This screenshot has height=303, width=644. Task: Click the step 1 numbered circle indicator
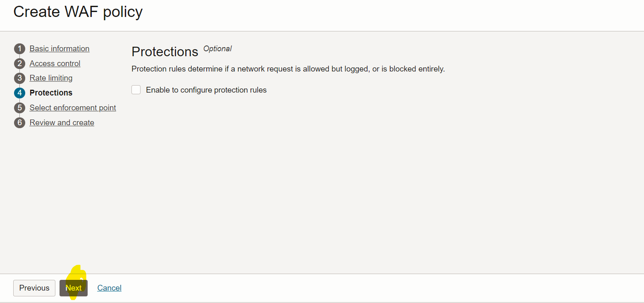tap(19, 48)
